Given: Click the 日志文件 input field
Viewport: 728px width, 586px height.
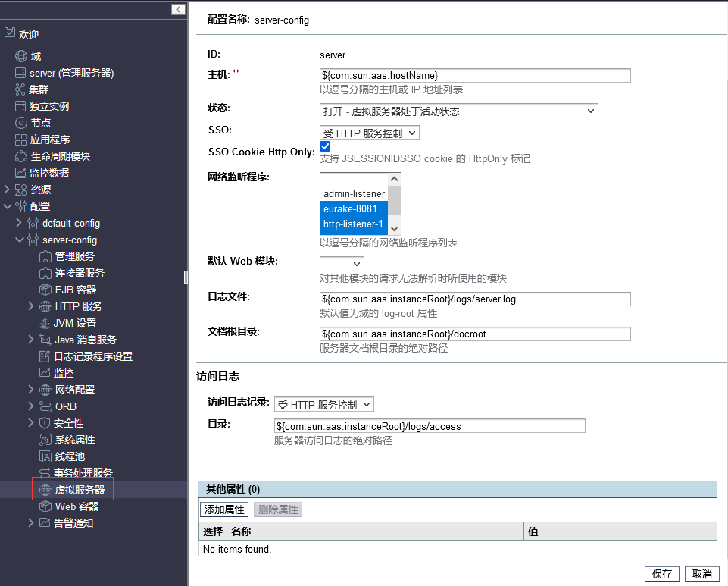Looking at the screenshot, I should click(x=475, y=299).
